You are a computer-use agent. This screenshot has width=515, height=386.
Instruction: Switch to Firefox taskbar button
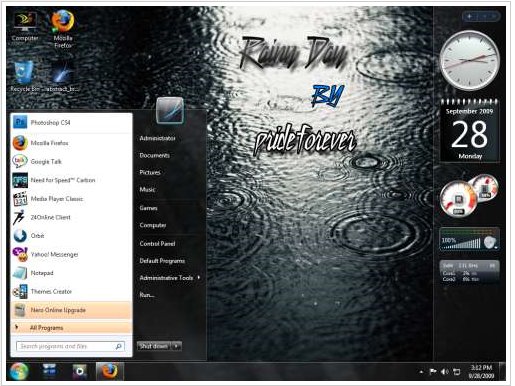[x=110, y=371]
